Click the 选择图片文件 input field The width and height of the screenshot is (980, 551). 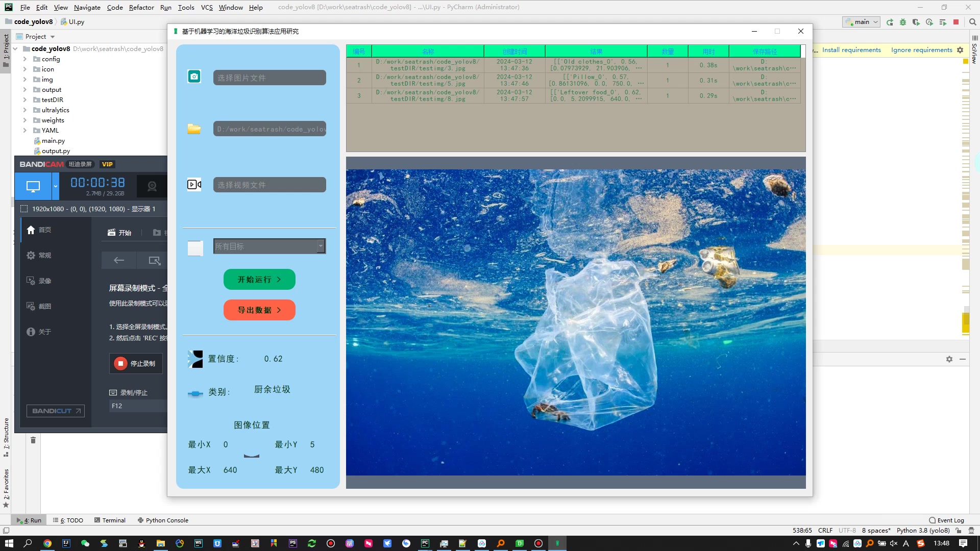pyautogui.click(x=269, y=78)
